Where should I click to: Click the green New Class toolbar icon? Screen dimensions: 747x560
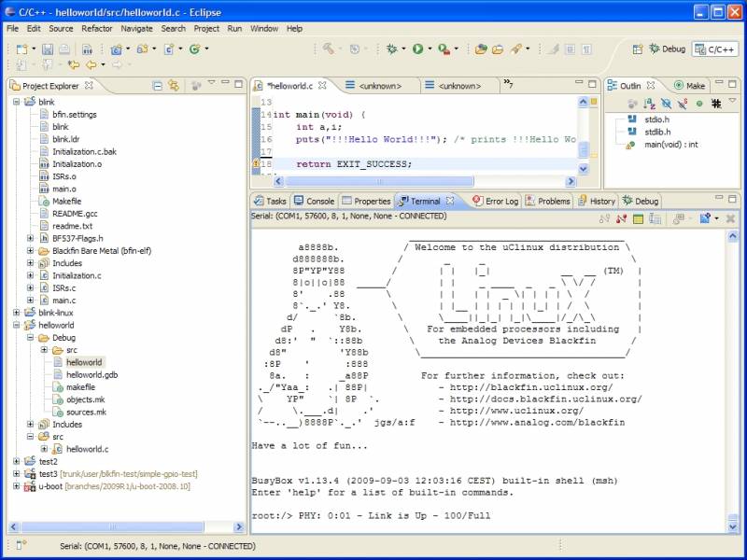(194, 49)
